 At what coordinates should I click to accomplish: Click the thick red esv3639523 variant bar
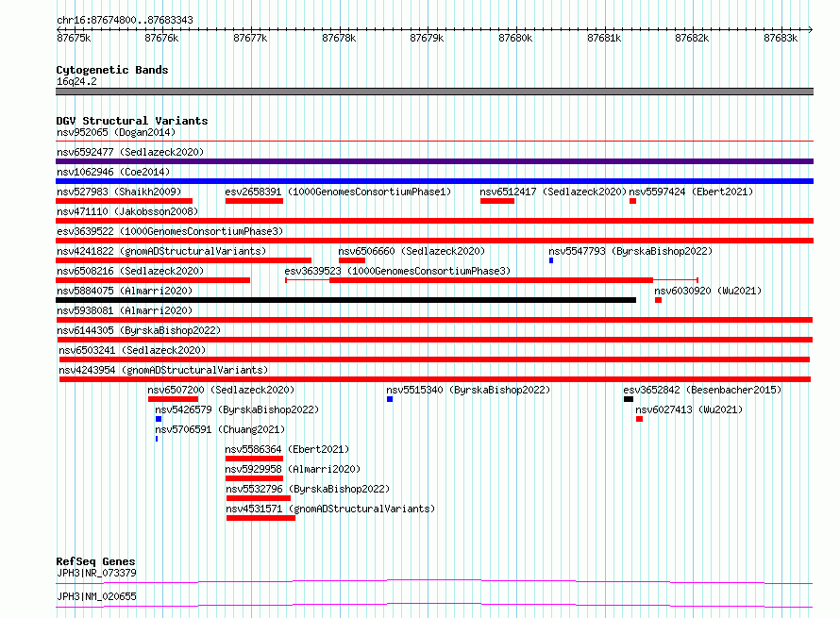click(x=491, y=280)
